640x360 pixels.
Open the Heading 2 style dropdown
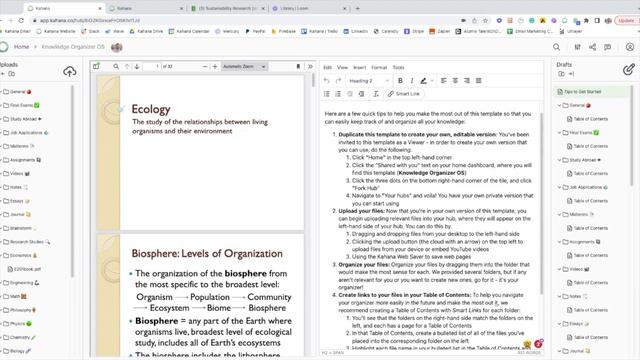point(369,81)
